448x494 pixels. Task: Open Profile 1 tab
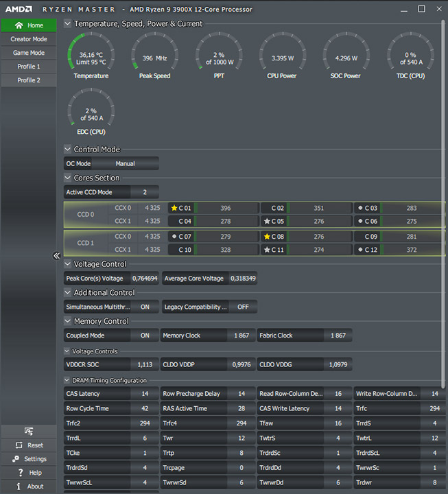29,67
